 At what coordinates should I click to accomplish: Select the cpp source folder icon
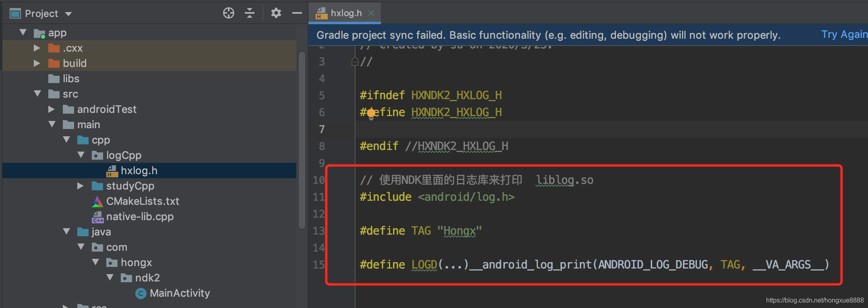[83, 140]
